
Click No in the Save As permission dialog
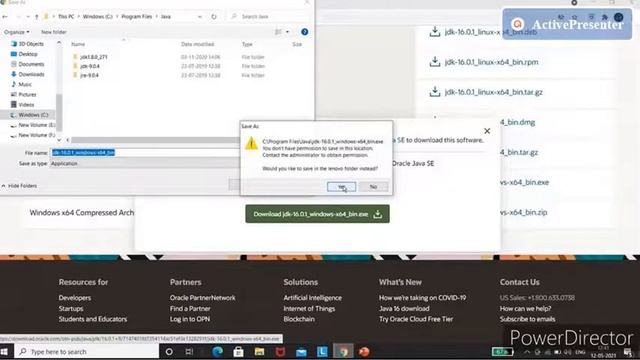click(373, 187)
